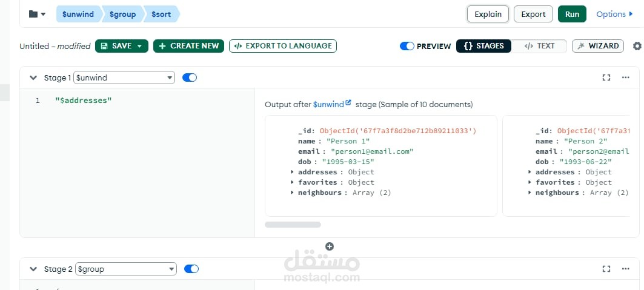644x290 pixels.
Task: Open Stage 1 more options menu
Action: point(625,77)
